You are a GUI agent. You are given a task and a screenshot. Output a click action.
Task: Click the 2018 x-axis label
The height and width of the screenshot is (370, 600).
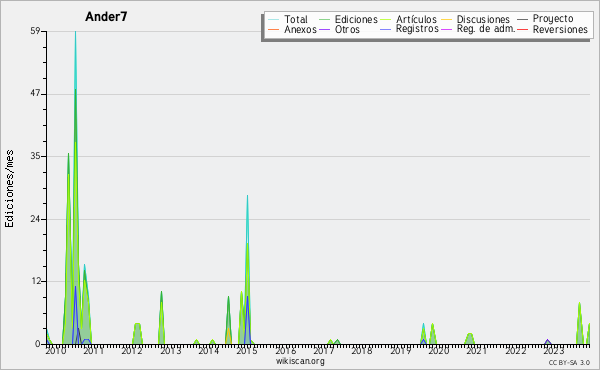pyautogui.click(x=362, y=351)
